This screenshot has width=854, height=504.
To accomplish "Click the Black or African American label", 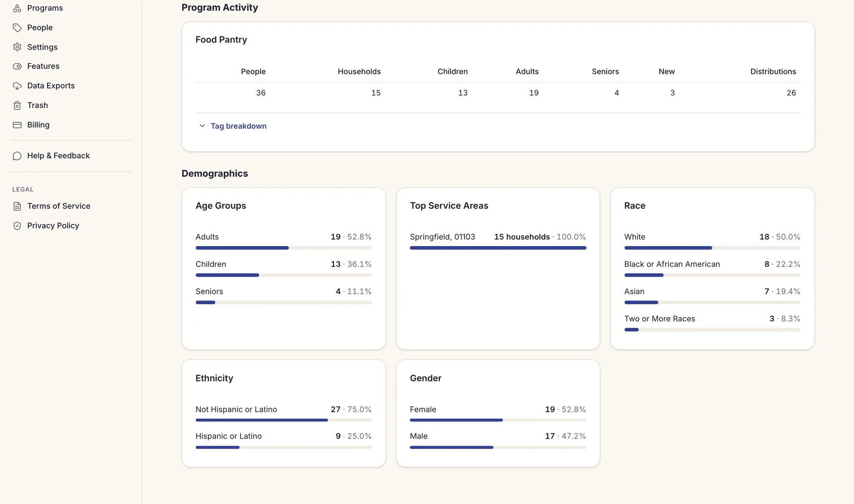I will [x=672, y=264].
